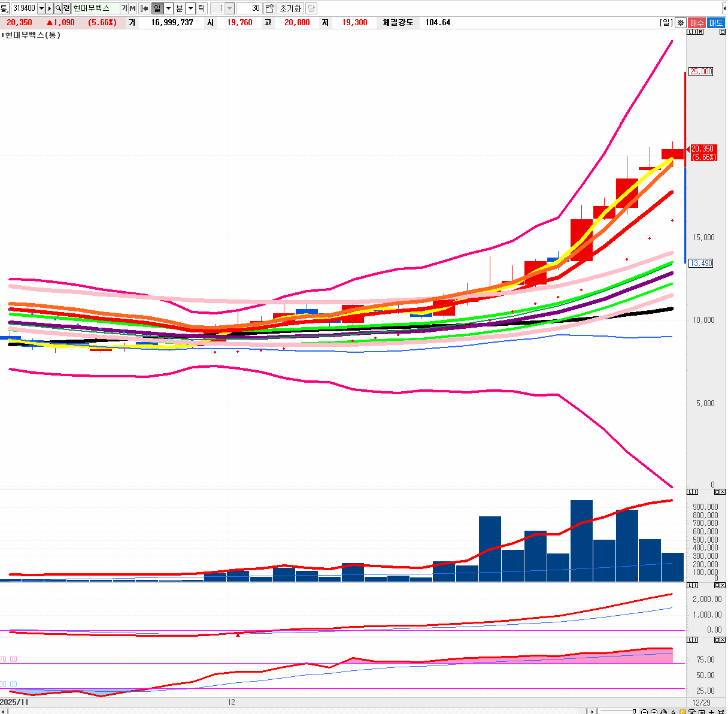The height and width of the screenshot is (714, 728).
Task: Toggle the 분 minute period button
Action: click(180, 8)
